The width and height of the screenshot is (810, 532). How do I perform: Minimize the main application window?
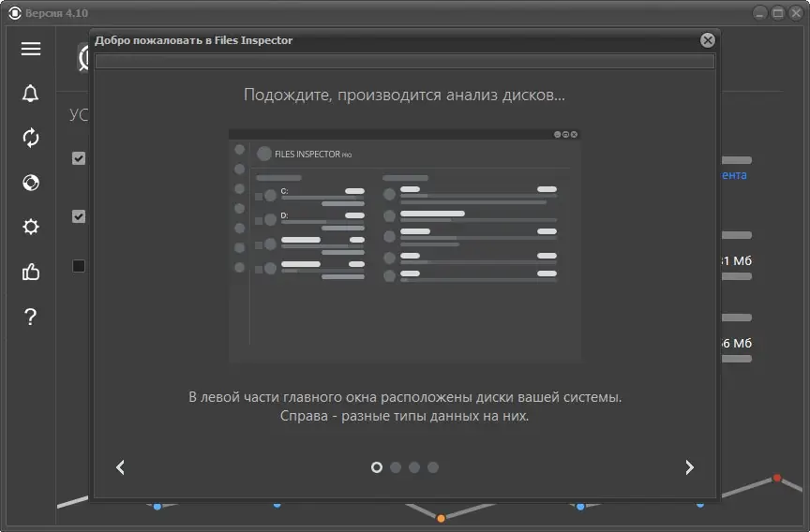[759, 13]
